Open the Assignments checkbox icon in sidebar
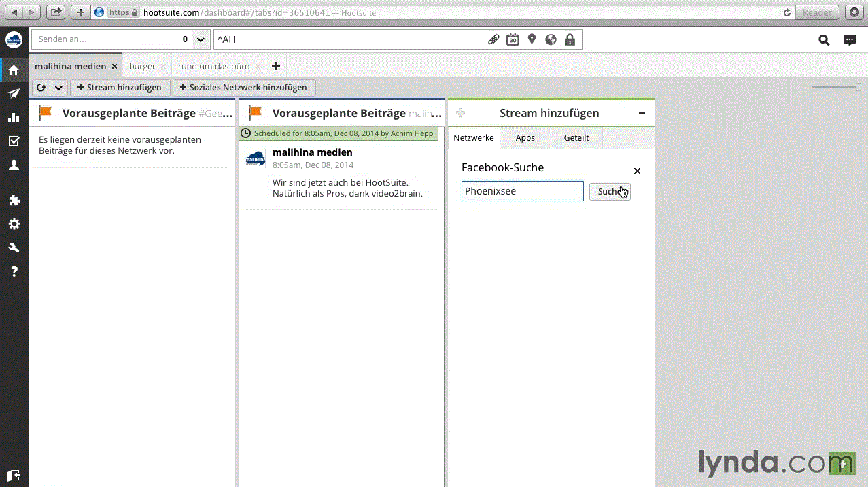This screenshot has height=487, width=868. click(x=14, y=141)
